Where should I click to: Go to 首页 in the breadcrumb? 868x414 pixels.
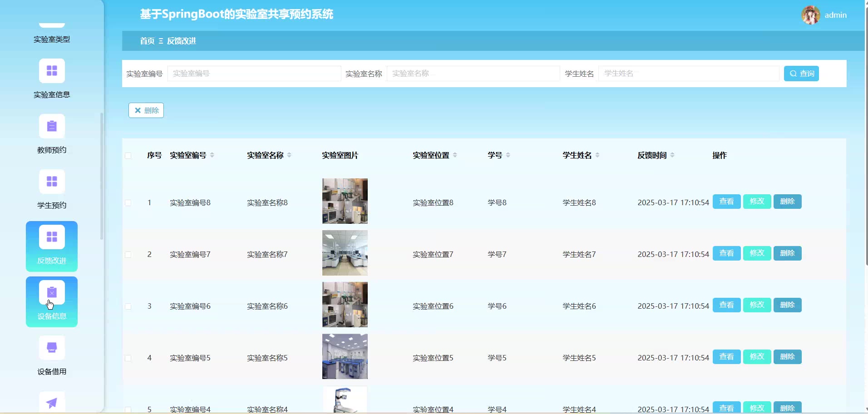coord(147,41)
